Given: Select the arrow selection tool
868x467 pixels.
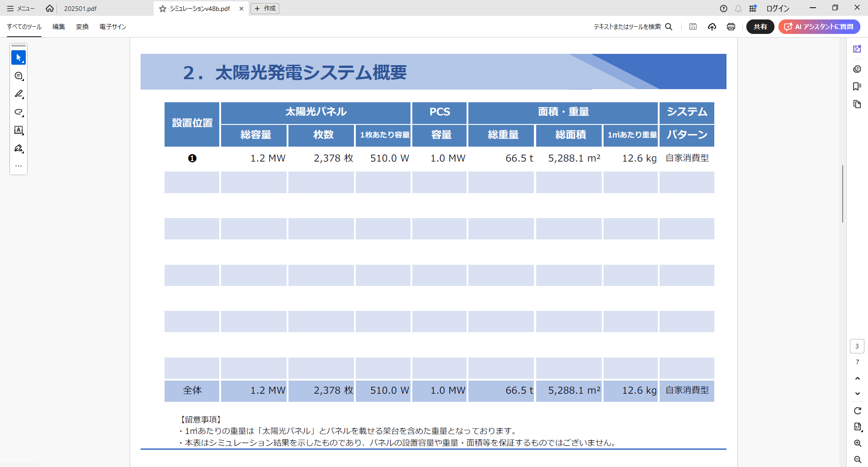Looking at the screenshot, I should (19, 58).
